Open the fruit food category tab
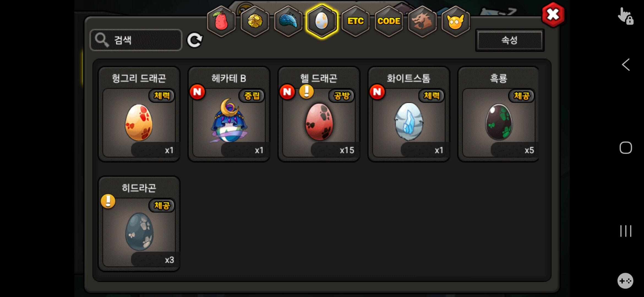 click(x=221, y=21)
